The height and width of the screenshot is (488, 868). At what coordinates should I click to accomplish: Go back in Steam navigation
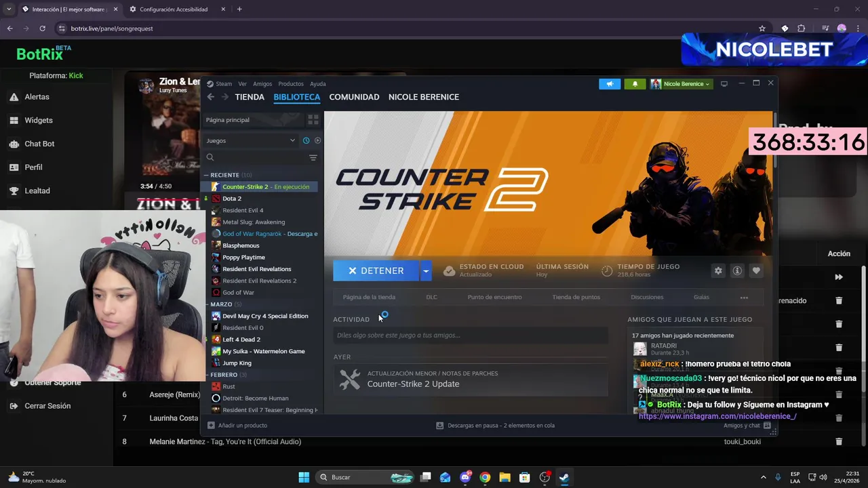(211, 97)
